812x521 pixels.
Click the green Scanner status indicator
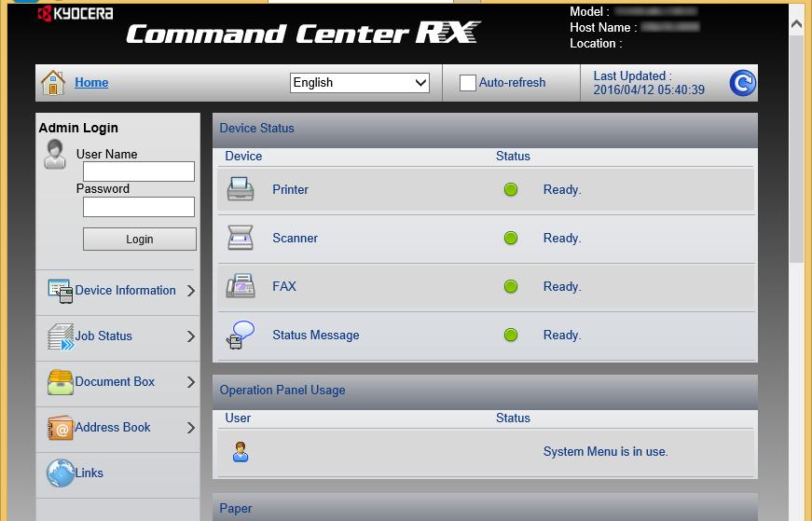pyautogui.click(x=511, y=239)
